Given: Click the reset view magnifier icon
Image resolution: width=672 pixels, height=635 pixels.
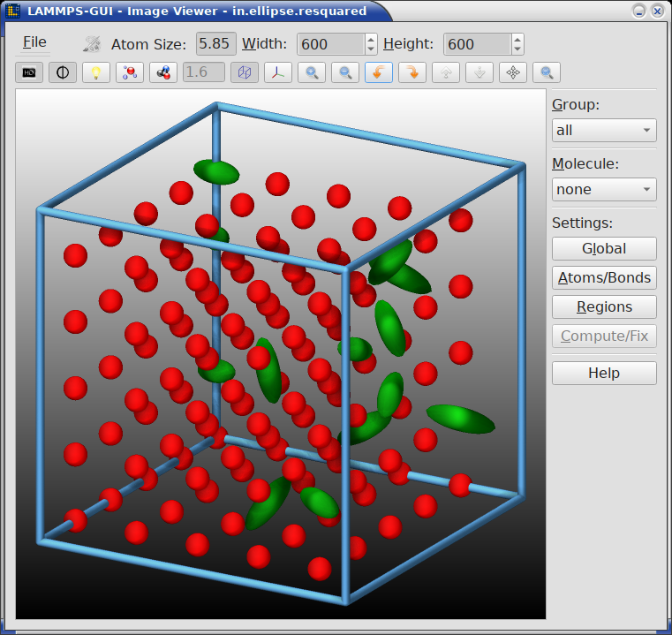Looking at the screenshot, I should click(x=547, y=72).
